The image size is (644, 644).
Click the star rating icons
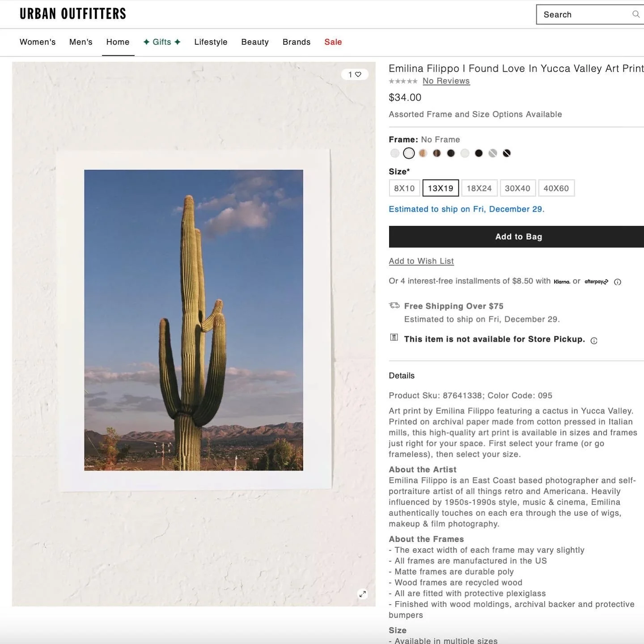[x=403, y=81]
